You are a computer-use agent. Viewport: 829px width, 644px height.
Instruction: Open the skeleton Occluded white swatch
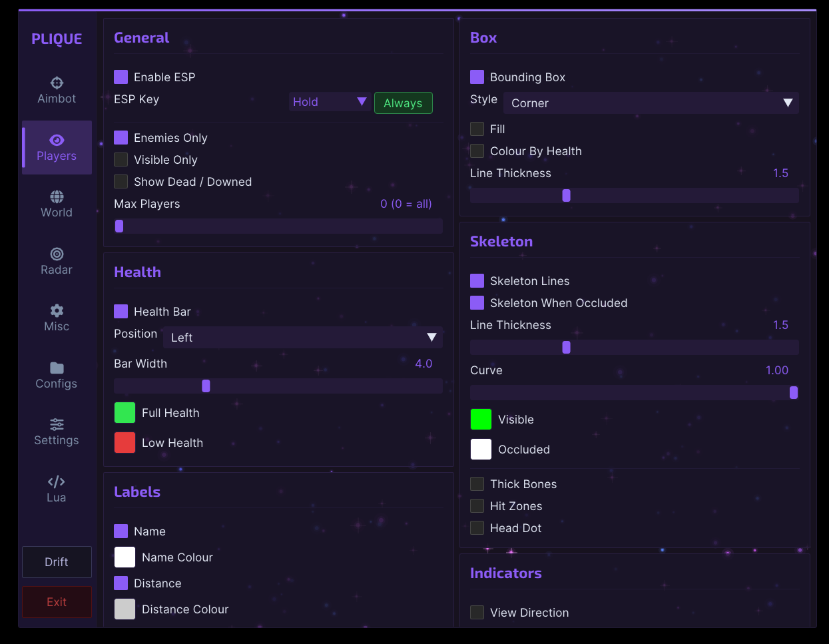coord(481,449)
